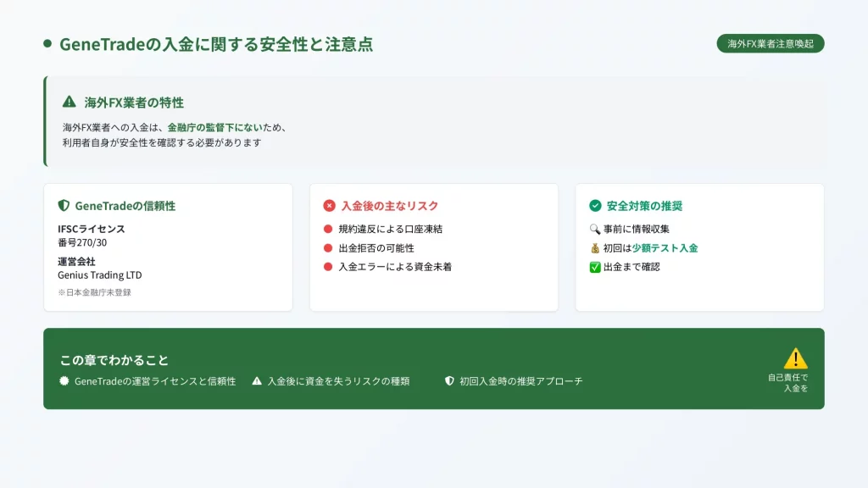
Task: Click the 海外FX業者注意喚起 badge
Action: tap(770, 43)
